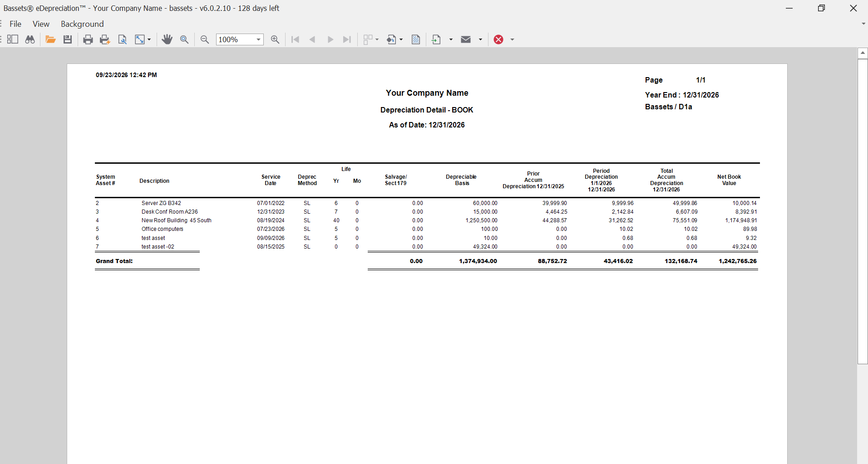
Task: Click description 'Office computers'
Action: pos(163,229)
